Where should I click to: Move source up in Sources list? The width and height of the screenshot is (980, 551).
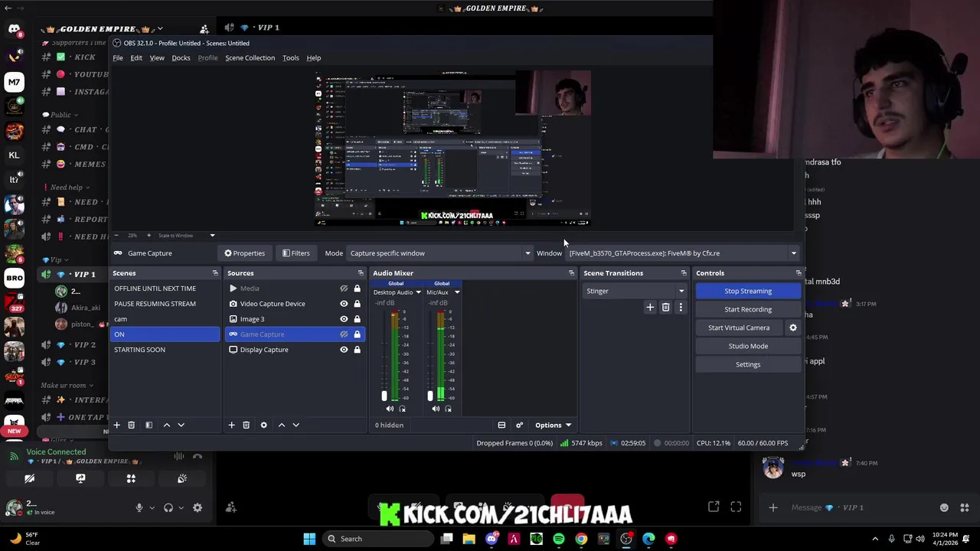point(281,425)
